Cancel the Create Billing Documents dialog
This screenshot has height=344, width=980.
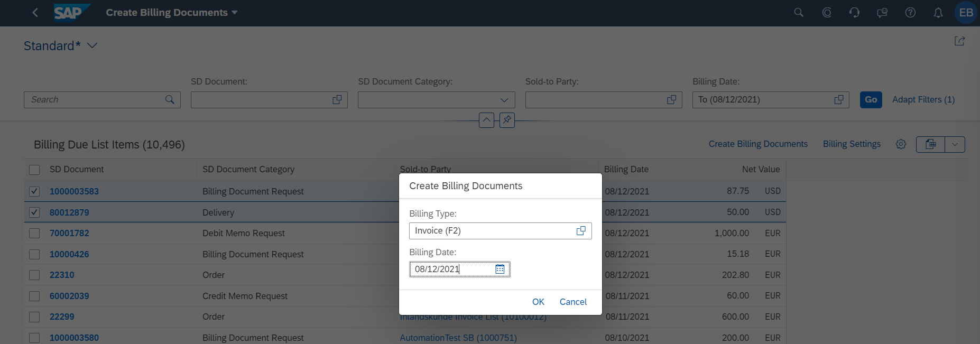pyautogui.click(x=573, y=302)
